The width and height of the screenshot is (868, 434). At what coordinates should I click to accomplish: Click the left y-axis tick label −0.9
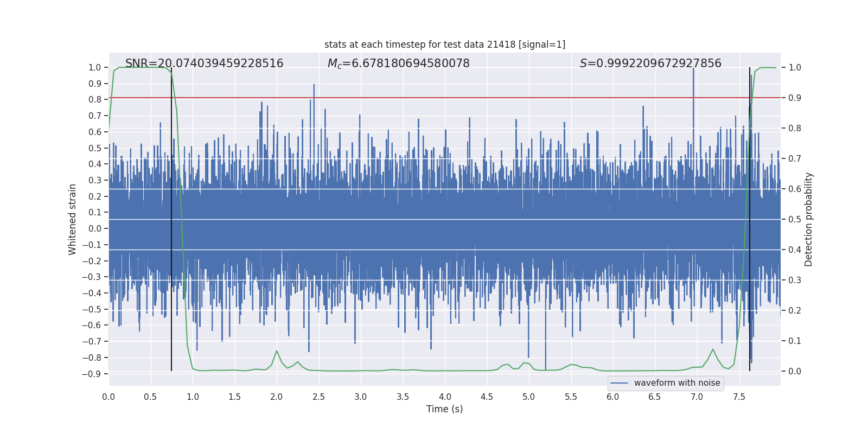[92, 374]
